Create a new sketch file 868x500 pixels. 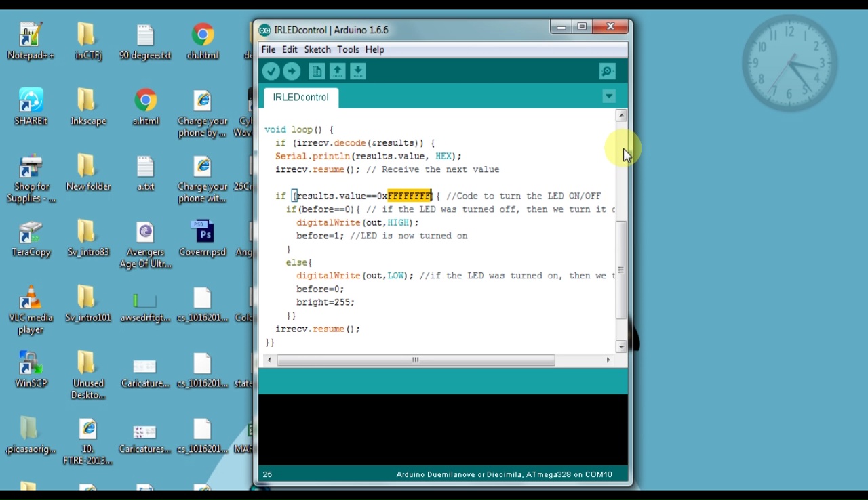pyautogui.click(x=317, y=71)
